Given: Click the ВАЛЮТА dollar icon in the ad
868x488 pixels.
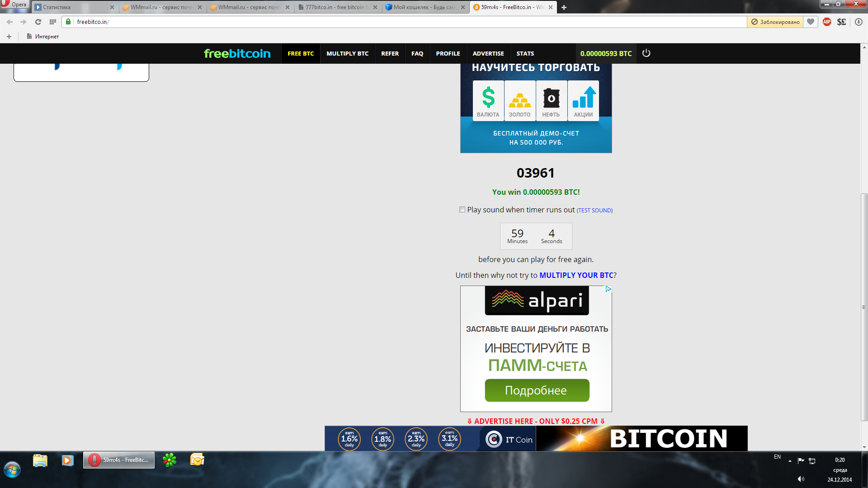Looking at the screenshot, I should [488, 101].
